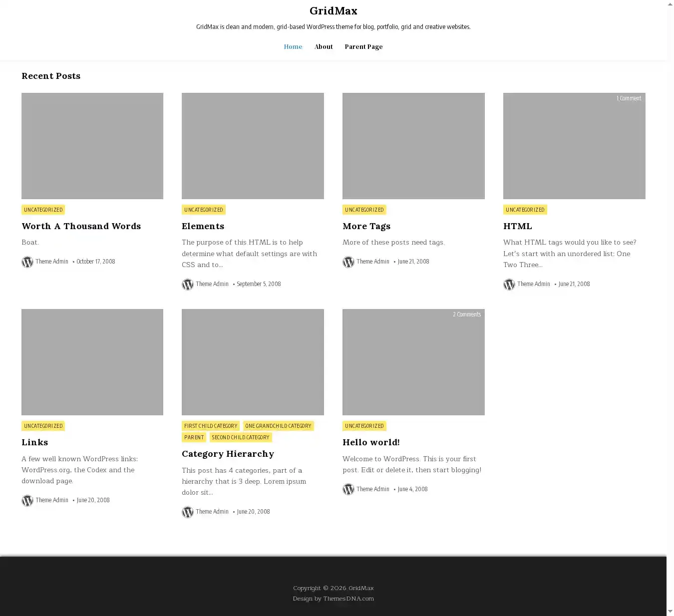Click Uncategorized tag above HTML title
Viewport: 674px width, 616px height.
[x=525, y=210]
